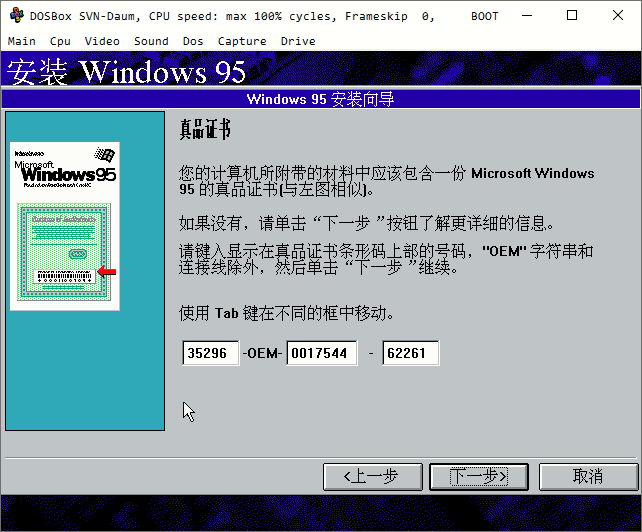Open the Sound menu
642x532 pixels.
[151, 41]
